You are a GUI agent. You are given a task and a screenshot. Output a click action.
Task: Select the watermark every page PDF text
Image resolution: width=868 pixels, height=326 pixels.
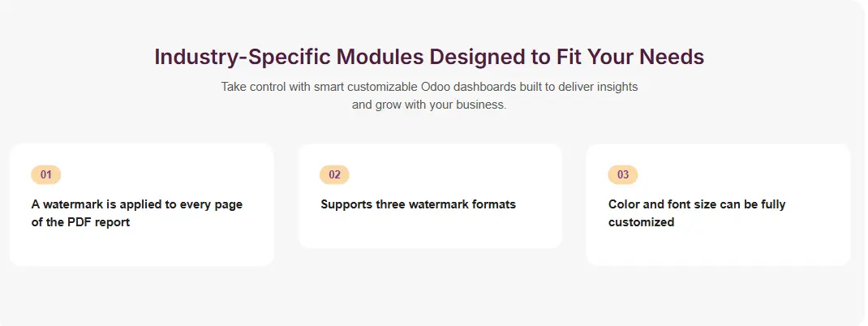(x=137, y=213)
